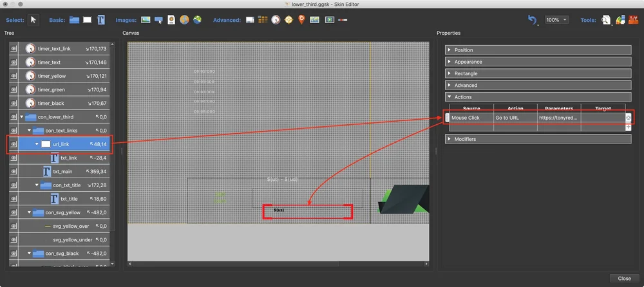Click the Canvas horizontal scrollbar
644x287 pixels.
coord(235,264)
